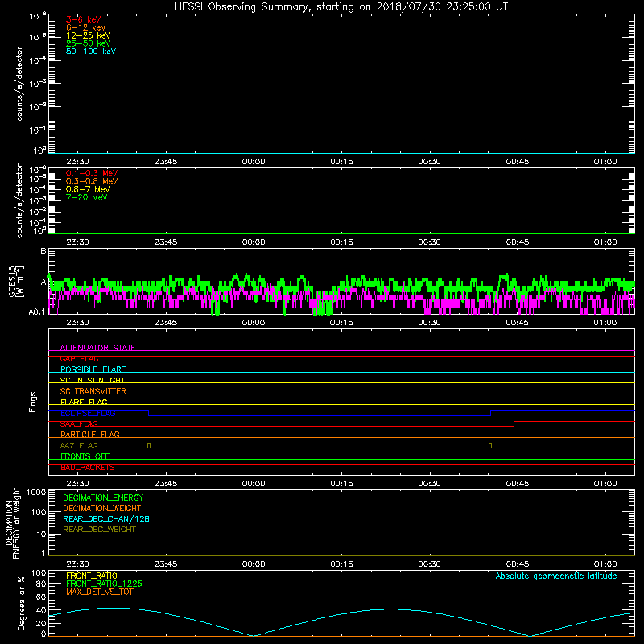Click the 23:45 tick under the GOES panel

pos(166,323)
